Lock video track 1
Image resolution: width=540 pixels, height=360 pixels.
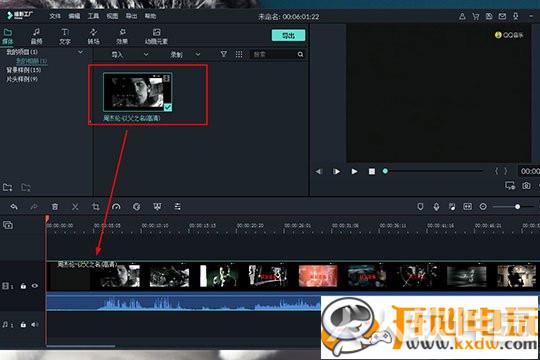click(x=23, y=286)
